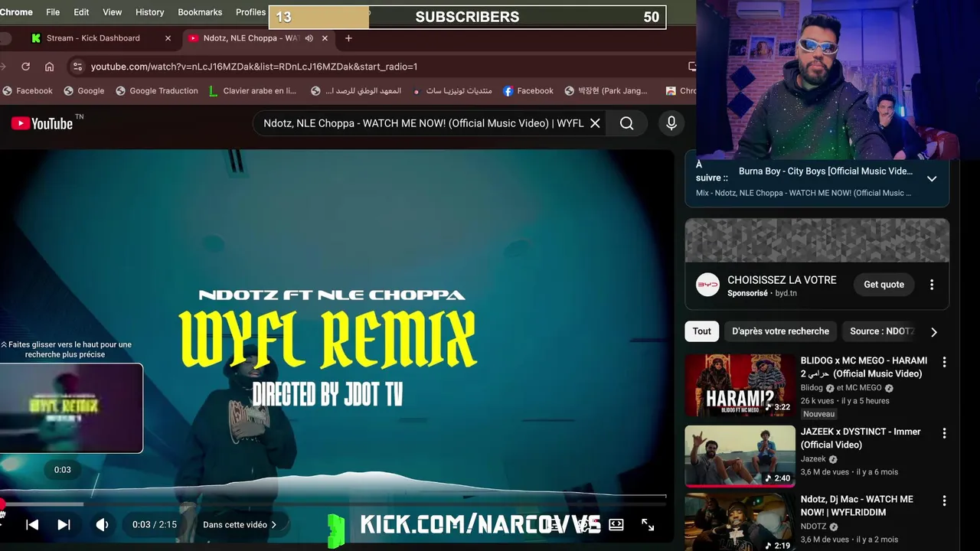The width and height of the screenshot is (980, 551).
Task: Open the options for Ndotz, Dj Mac video
Action: 944,500
